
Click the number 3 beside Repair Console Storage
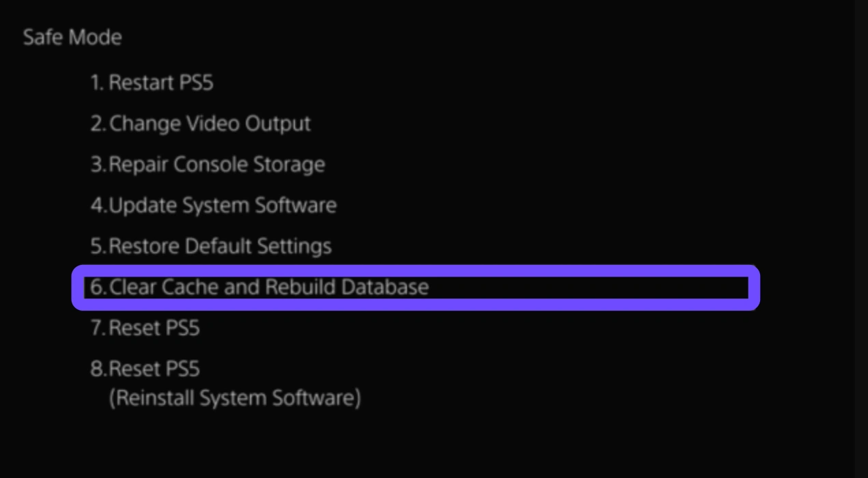click(97, 165)
